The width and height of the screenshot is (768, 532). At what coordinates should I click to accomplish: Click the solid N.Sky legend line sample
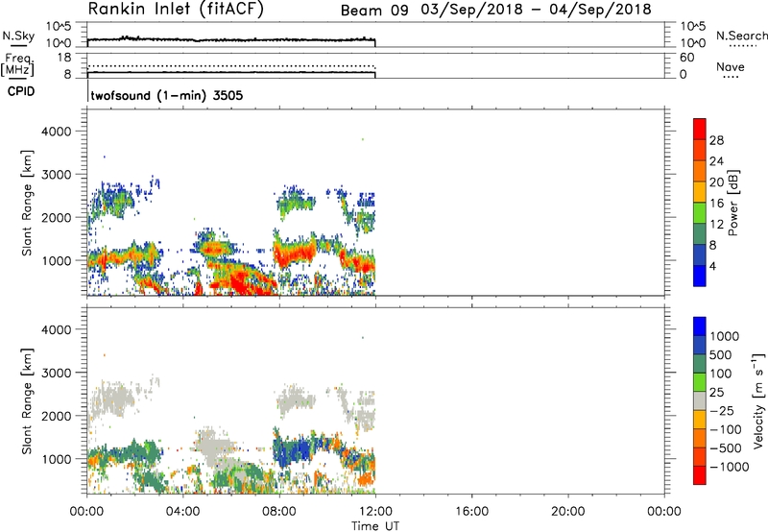tap(18, 46)
